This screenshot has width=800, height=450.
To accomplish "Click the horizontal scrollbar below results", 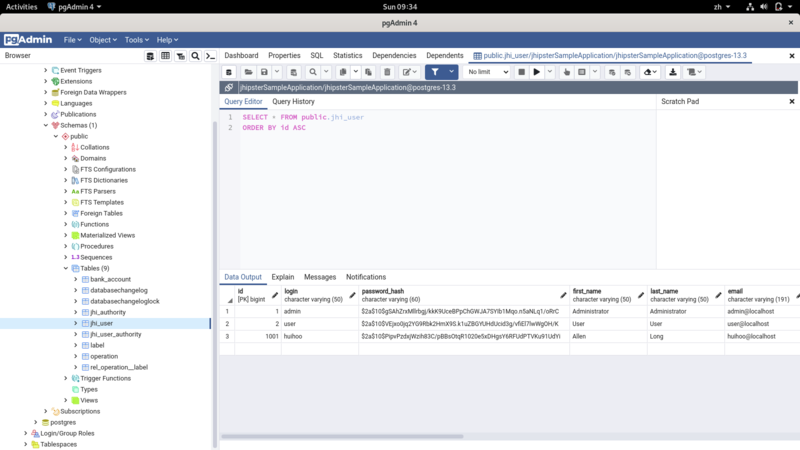I will pos(342,436).
